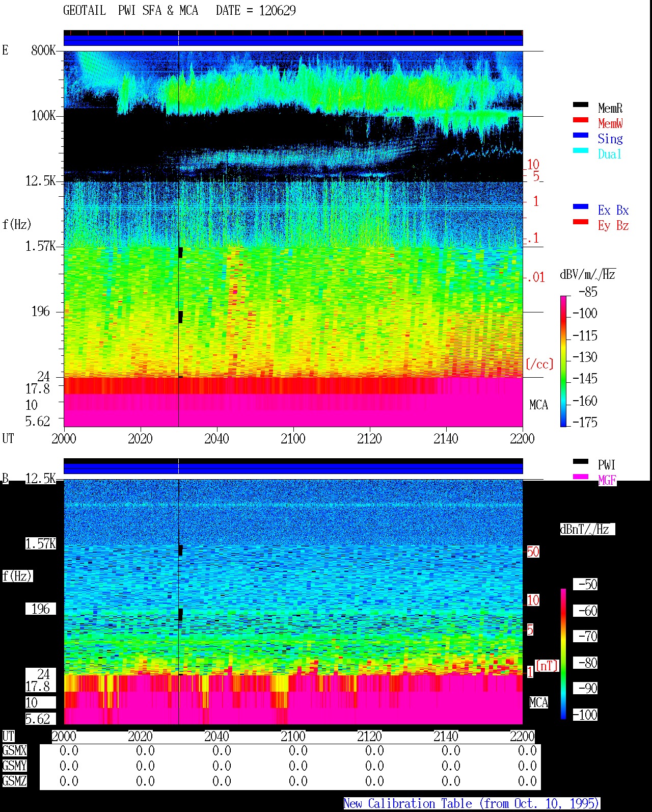Click the "800K" frequency axis label
Viewport: 652px width, 812px height.
43,50
